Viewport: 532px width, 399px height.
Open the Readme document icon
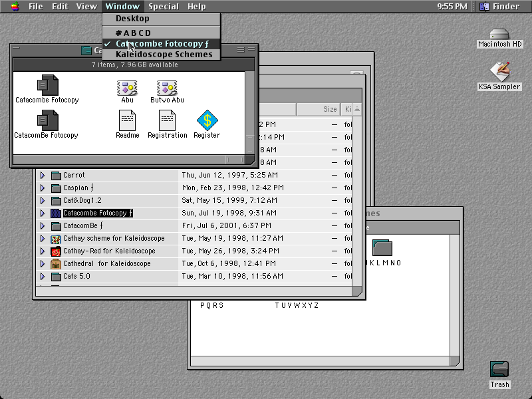pyautogui.click(x=127, y=120)
